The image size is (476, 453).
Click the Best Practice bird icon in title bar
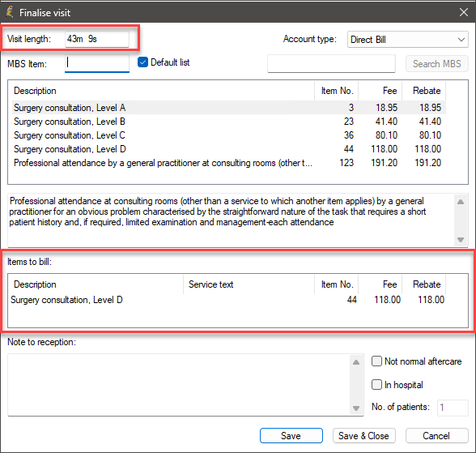(x=10, y=12)
